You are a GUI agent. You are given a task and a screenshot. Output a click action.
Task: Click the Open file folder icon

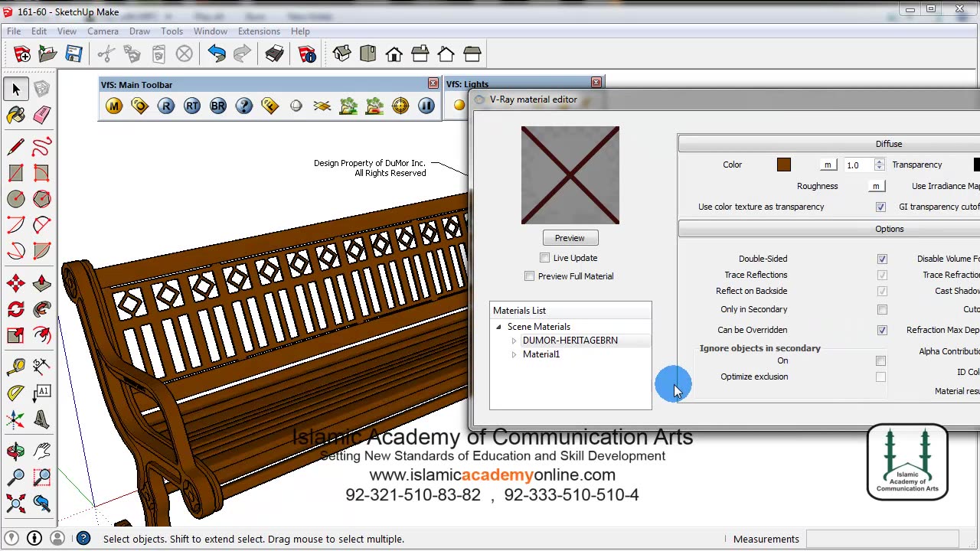coord(47,54)
